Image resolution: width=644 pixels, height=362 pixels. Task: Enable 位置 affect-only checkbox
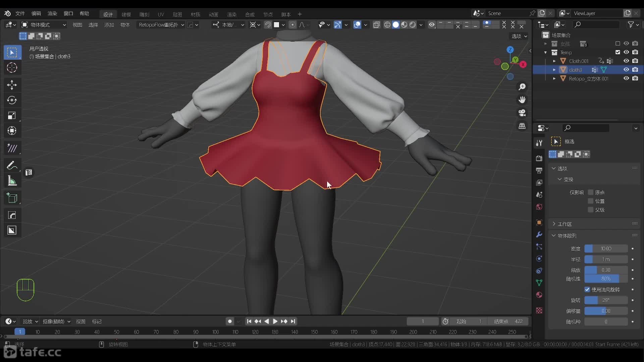tap(591, 201)
